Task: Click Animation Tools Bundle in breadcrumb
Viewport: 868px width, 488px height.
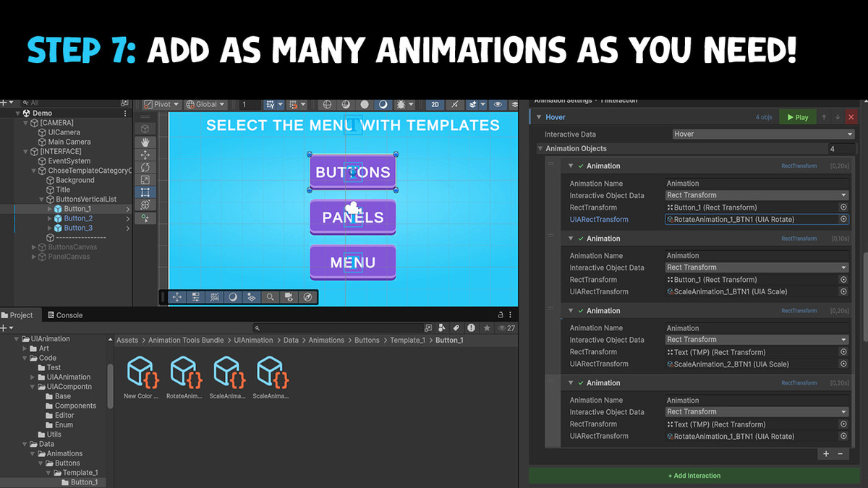Action: coord(186,340)
